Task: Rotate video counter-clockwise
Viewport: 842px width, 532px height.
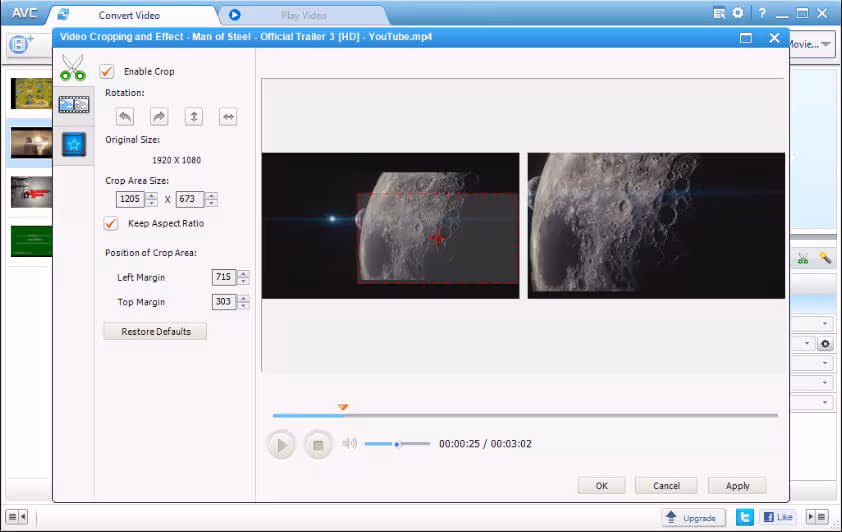Action: tap(125, 116)
